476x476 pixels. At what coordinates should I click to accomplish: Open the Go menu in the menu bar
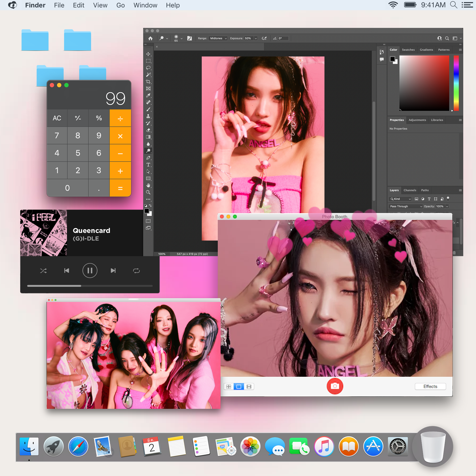pos(120,5)
